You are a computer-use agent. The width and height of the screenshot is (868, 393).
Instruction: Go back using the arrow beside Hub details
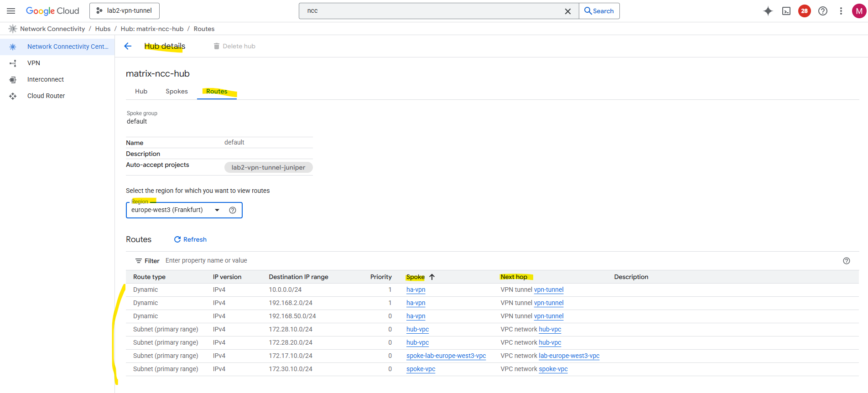[x=128, y=46]
